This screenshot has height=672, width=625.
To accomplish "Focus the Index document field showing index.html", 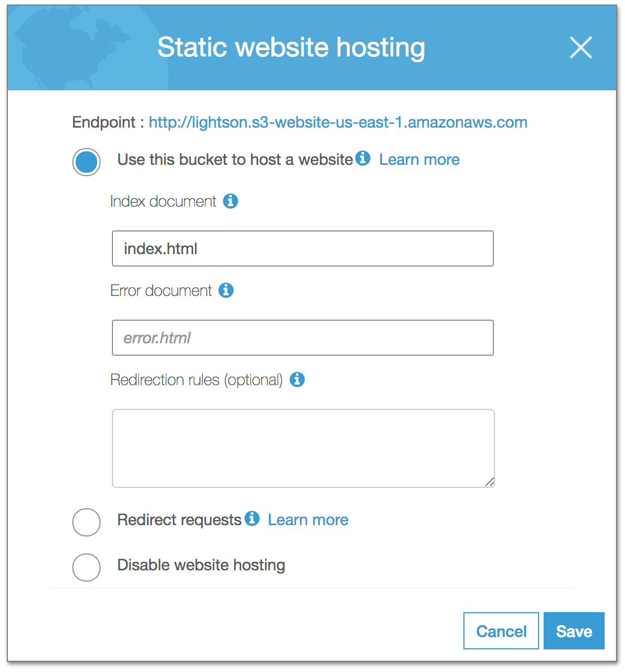I will click(x=303, y=248).
